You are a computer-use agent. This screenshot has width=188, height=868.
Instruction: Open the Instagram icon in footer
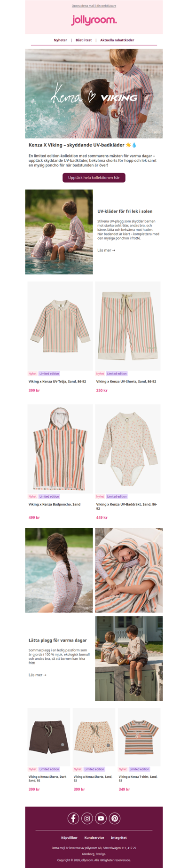click(87, 818)
